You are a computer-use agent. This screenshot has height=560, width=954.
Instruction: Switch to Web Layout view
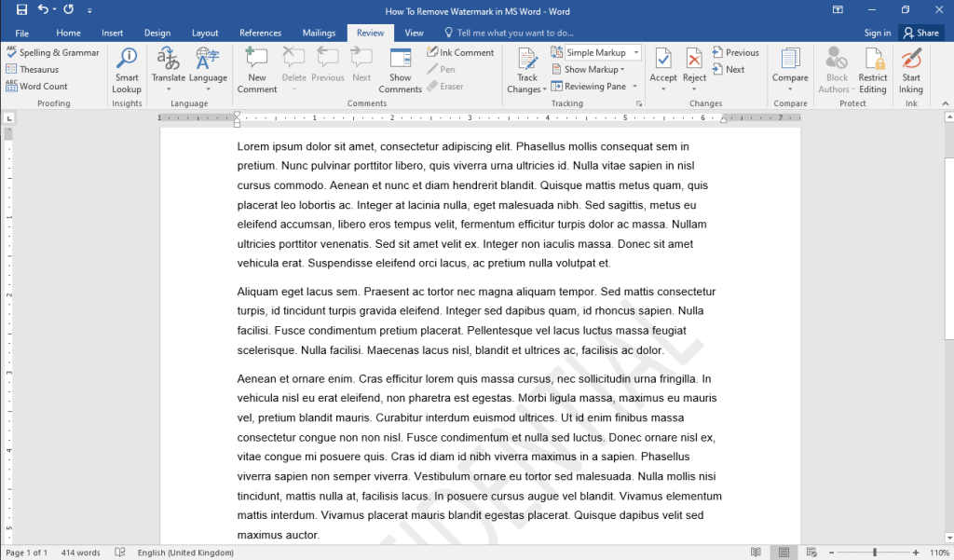(811, 553)
